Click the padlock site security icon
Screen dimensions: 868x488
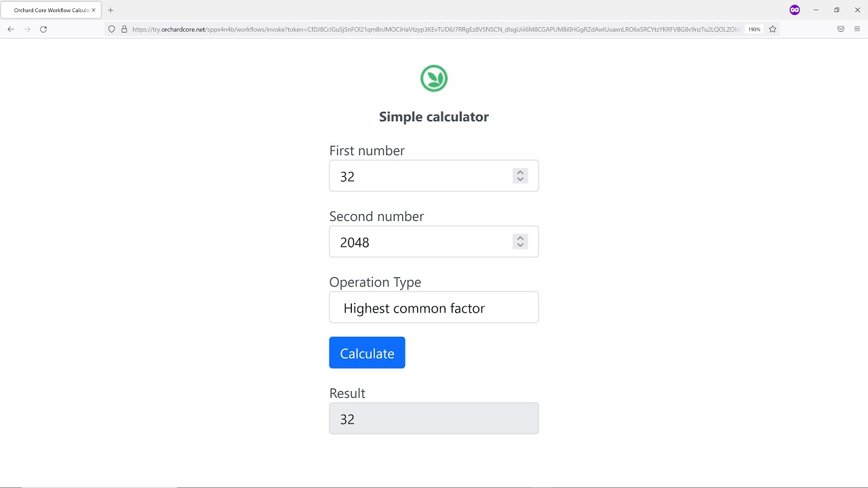coord(124,29)
